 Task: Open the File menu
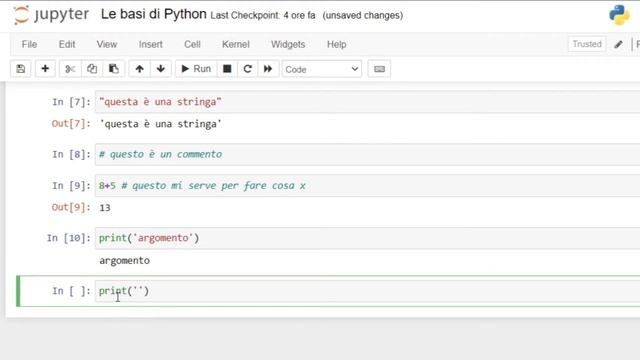click(29, 44)
